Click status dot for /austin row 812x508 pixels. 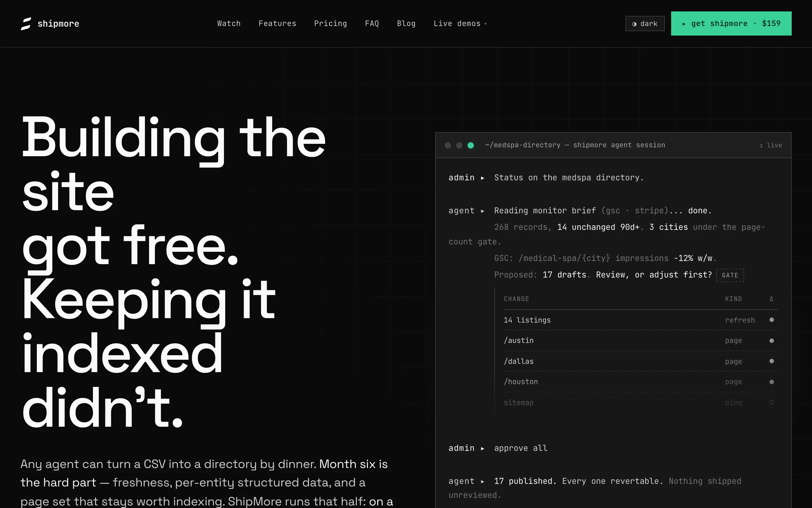pyautogui.click(x=772, y=341)
